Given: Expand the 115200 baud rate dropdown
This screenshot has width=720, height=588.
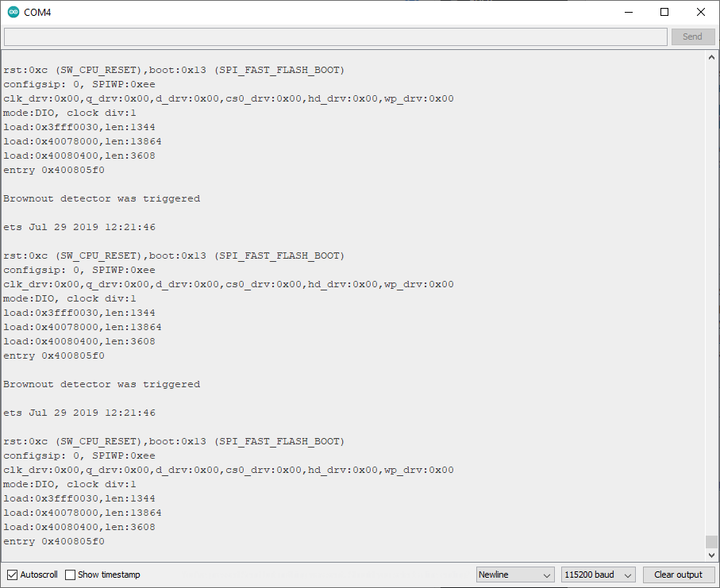Looking at the screenshot, I should click(x=599, y=575).
